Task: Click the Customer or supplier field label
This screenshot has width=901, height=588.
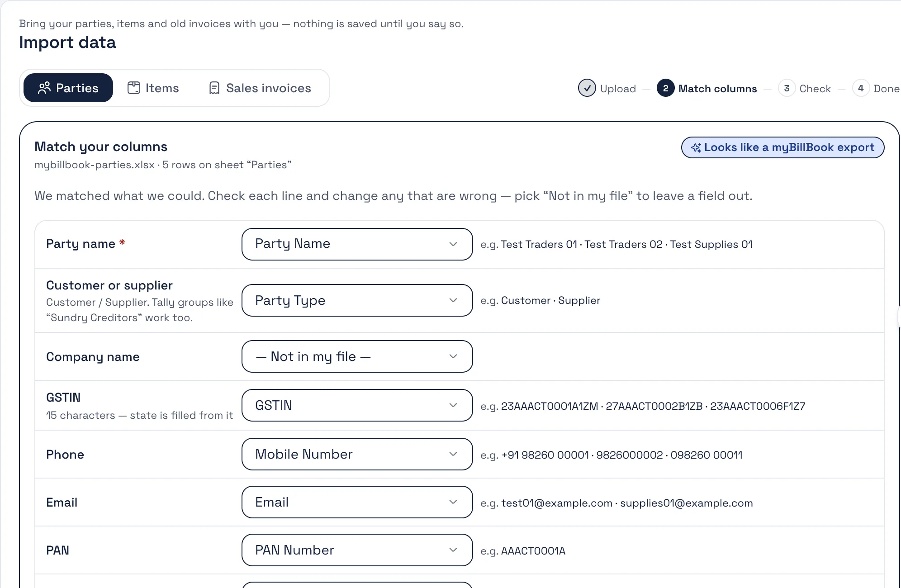Action: (x=109, y=285)
